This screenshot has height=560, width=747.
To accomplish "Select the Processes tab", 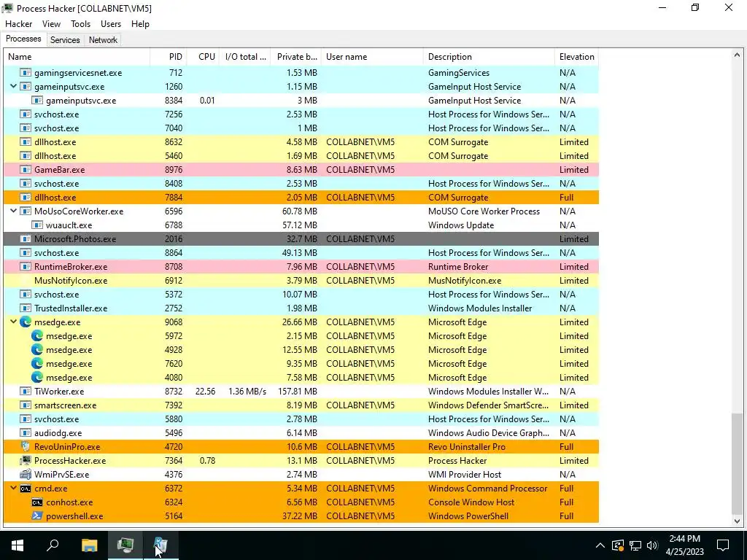I will pyautogui.click(x=23, y=39).
